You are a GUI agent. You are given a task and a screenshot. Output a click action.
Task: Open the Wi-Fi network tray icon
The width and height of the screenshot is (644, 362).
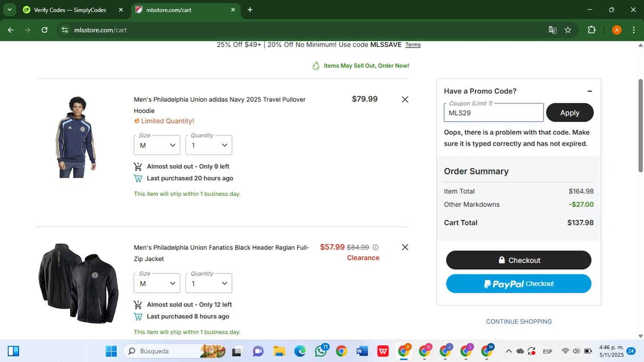coord(565,351)
